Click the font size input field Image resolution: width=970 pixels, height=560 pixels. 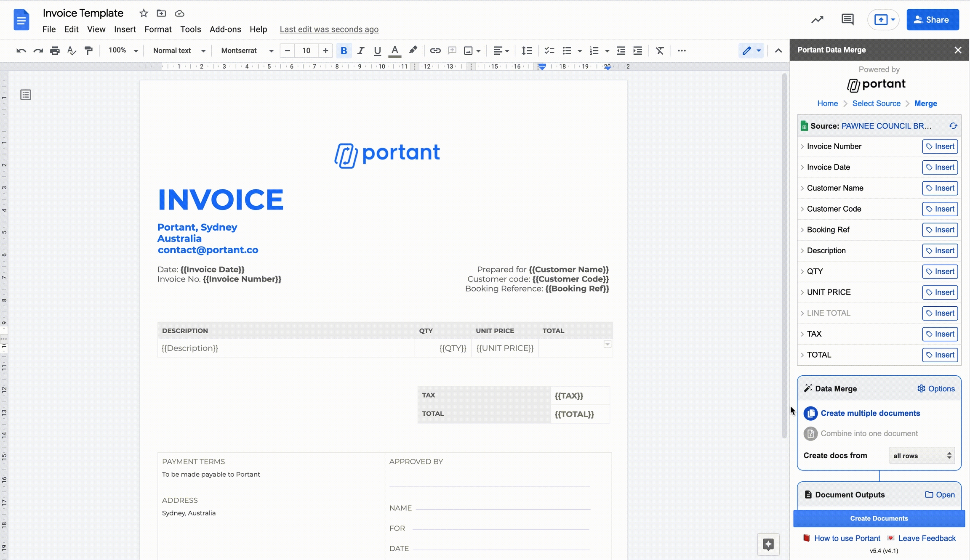pos(306,50)
